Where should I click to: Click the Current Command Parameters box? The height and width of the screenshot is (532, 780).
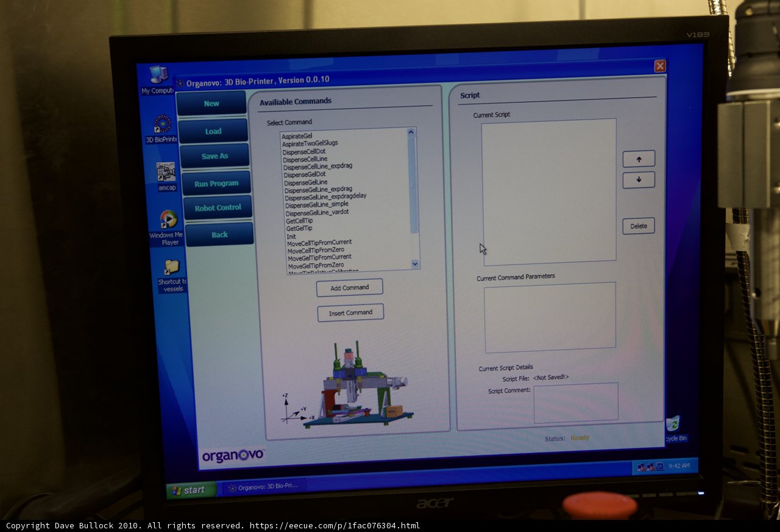point(550,317)
